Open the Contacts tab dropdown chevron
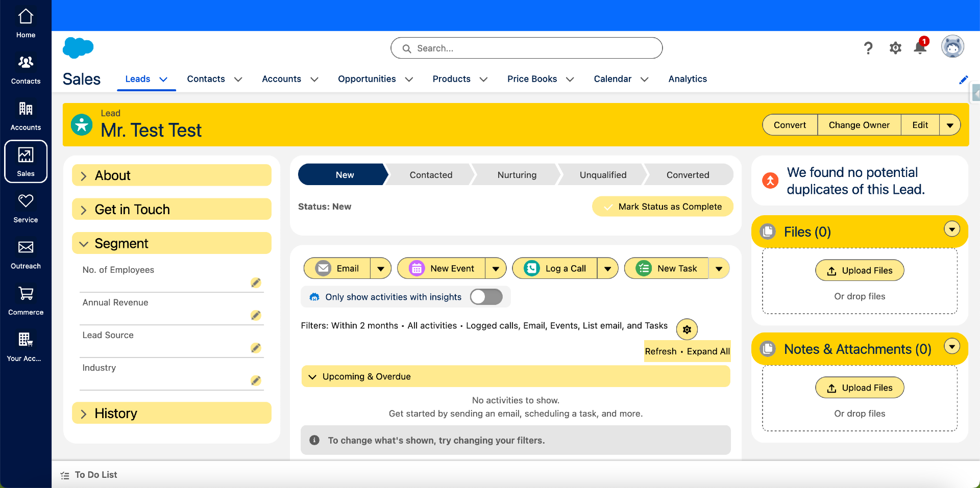The image size is (980, 488). coord(238,79)
